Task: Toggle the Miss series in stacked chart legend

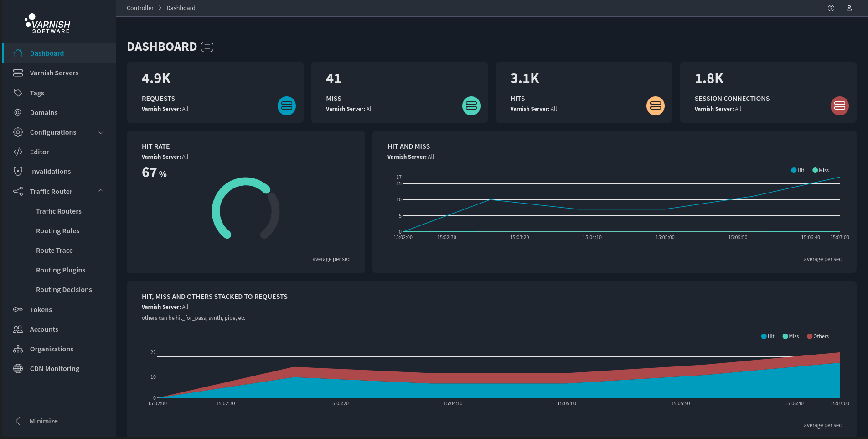Action: (x=790, y=336)
